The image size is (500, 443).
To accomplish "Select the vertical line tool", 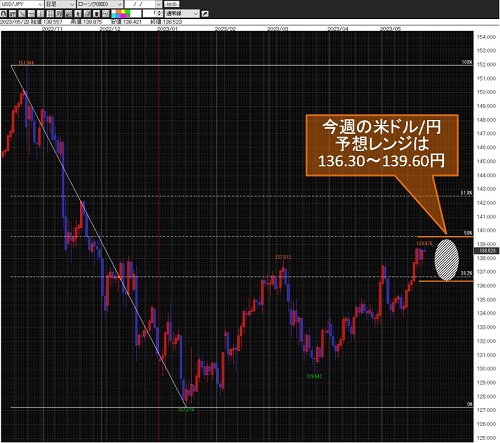I will pos(40,14).
